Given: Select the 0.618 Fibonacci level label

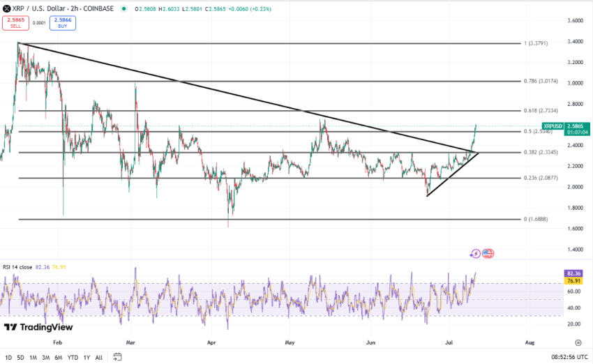Looking at the screenshot, I should tap(540, 111).
